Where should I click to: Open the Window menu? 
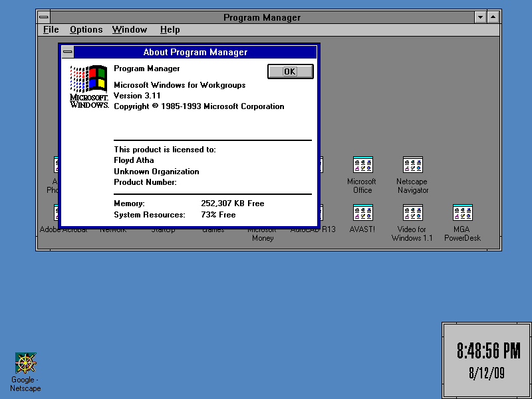tap(130, 29)
